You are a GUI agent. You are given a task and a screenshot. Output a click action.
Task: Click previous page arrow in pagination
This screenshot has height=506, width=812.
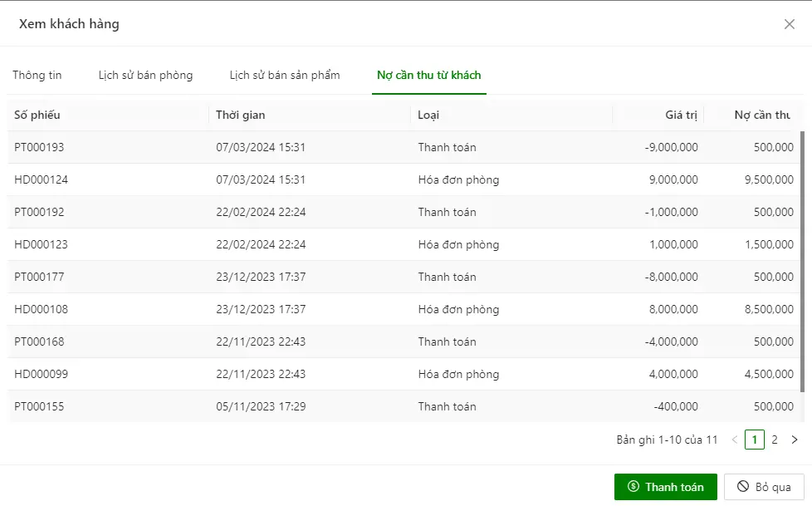point(734,440)
